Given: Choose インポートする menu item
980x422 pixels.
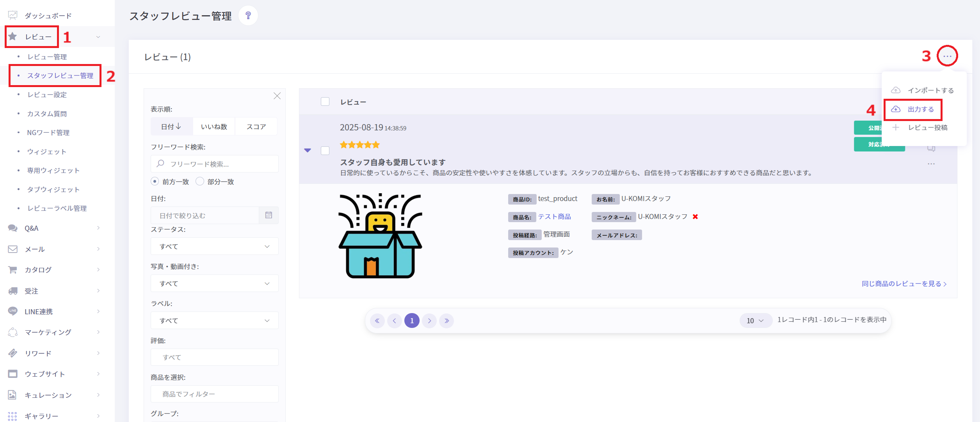Looking at the screenshot, I should click(930, 91).
